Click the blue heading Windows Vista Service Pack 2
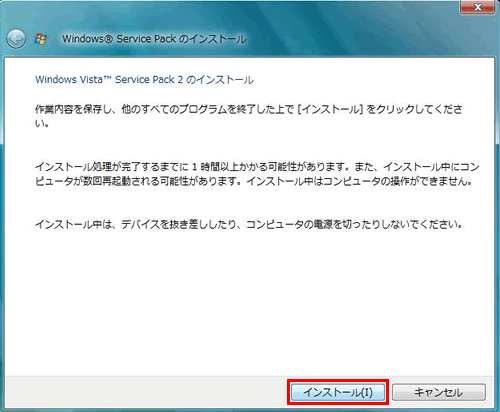The width and height of the screenshot is (500, 412). [x=144, y=80]
